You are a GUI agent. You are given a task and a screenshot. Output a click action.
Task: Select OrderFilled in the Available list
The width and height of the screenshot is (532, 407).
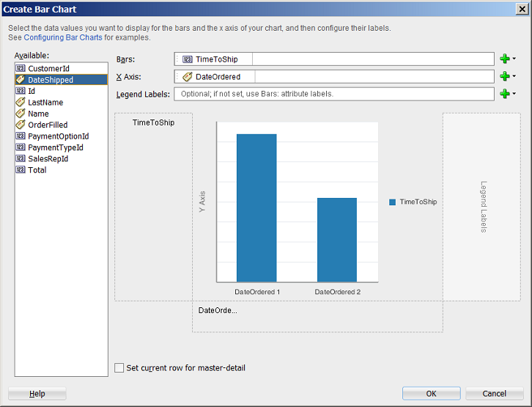(61, 125)
